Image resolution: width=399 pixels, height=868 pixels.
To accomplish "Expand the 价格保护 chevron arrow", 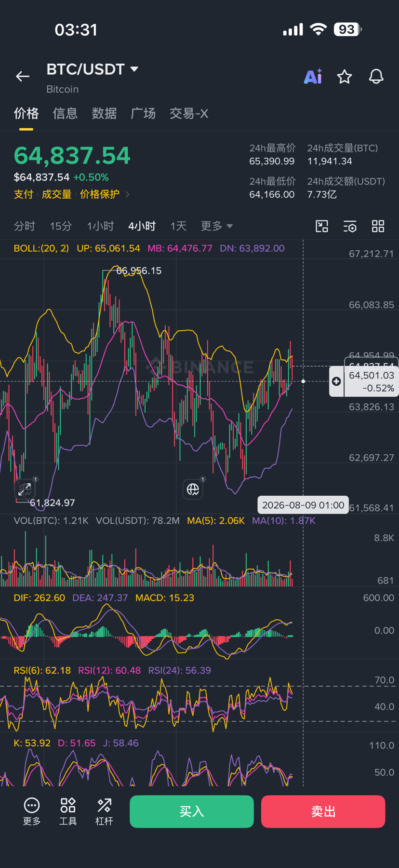I will click(x=127, y=194).
